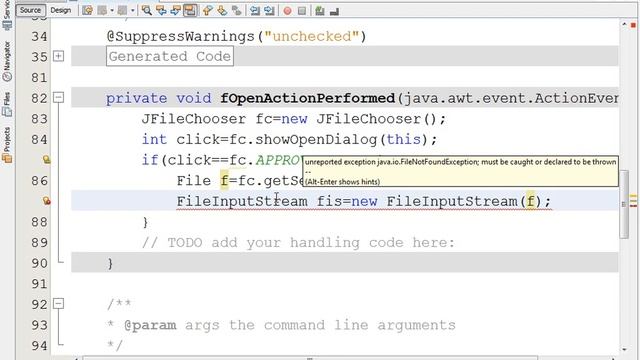Shift line left toolbar icon
This screenshot has height=360, width=640.
pyautogui.click(x=255, y=11)
